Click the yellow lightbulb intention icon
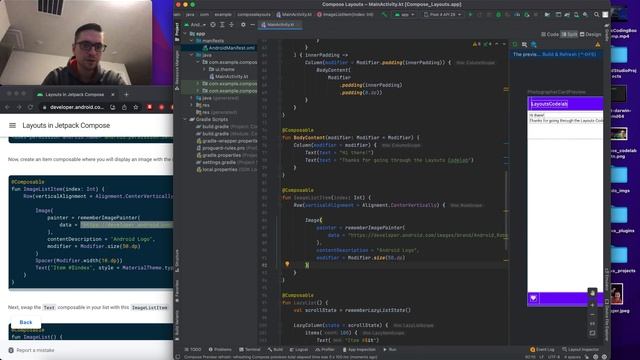 287,264
